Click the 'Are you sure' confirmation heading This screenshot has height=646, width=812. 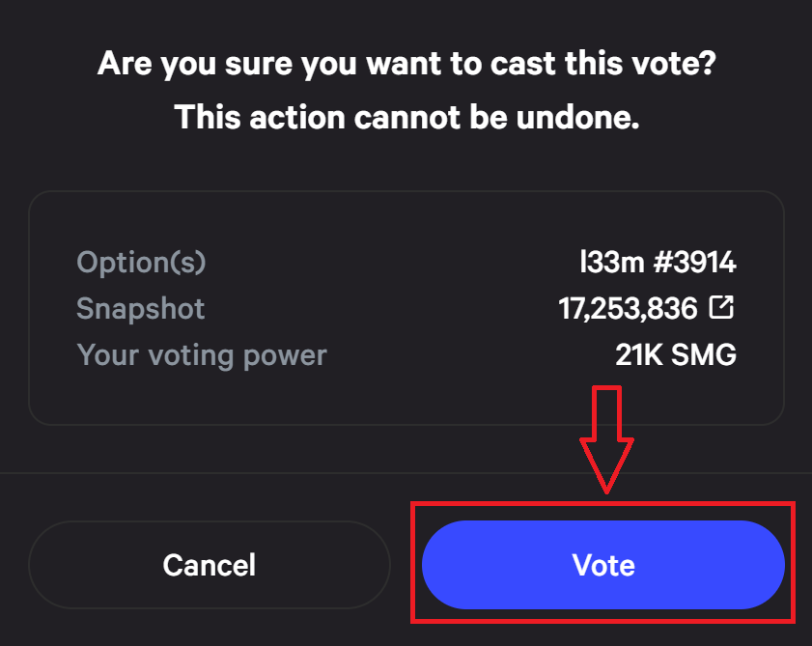tap(406, 65)
